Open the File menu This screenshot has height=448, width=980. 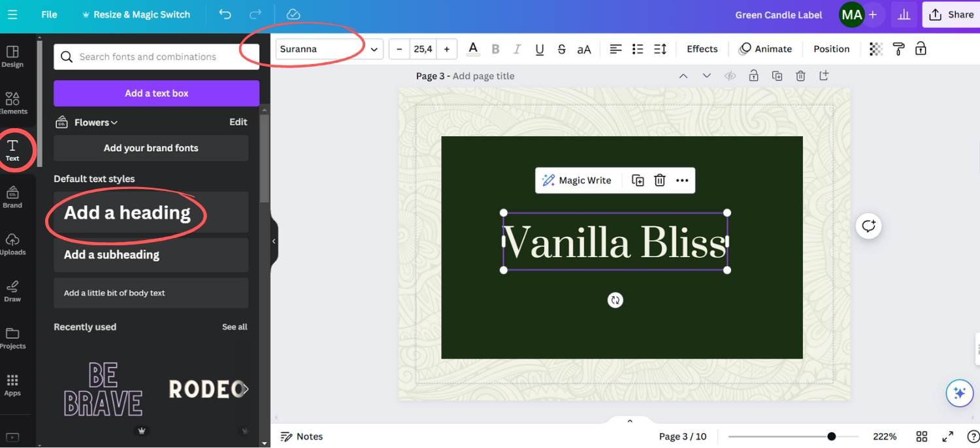pos(48,14)
